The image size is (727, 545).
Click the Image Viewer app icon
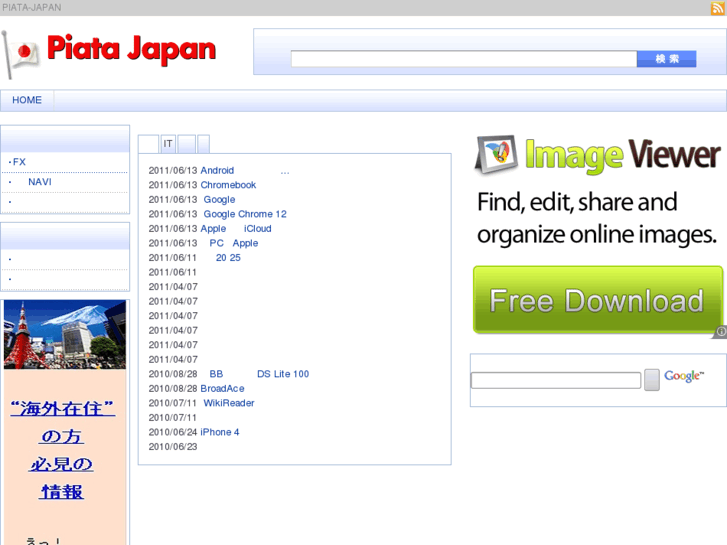[497, 154]
